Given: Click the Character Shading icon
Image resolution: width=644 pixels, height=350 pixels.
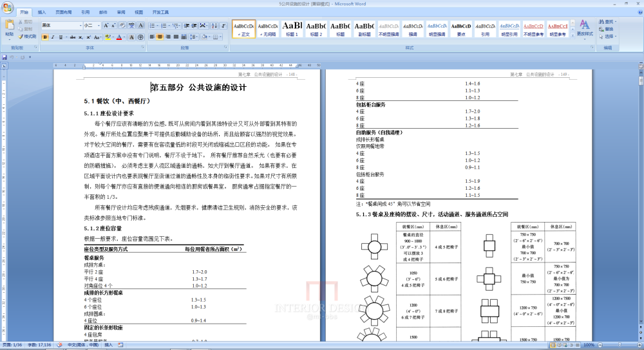Looking at the screenshot, I should click(131, 37).
